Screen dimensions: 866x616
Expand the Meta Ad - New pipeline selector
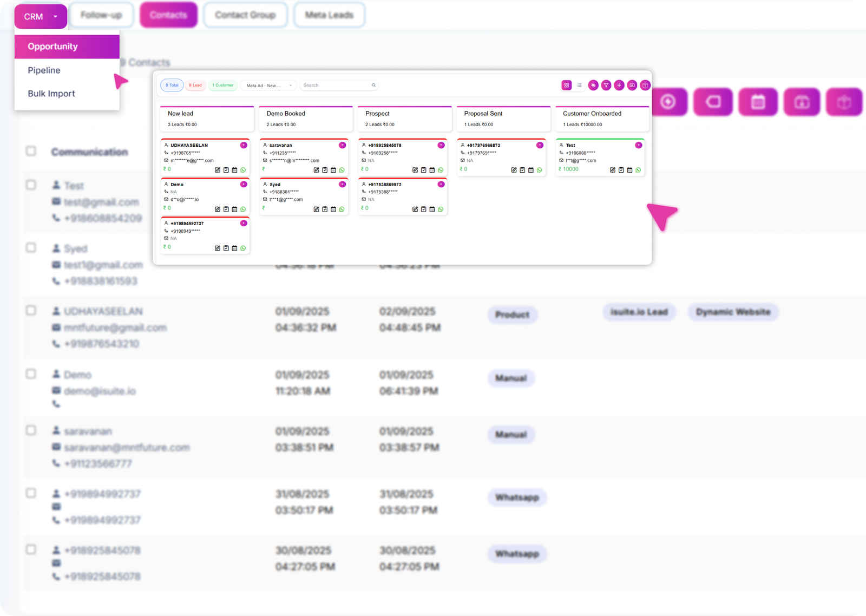click(x=268, y=85)
